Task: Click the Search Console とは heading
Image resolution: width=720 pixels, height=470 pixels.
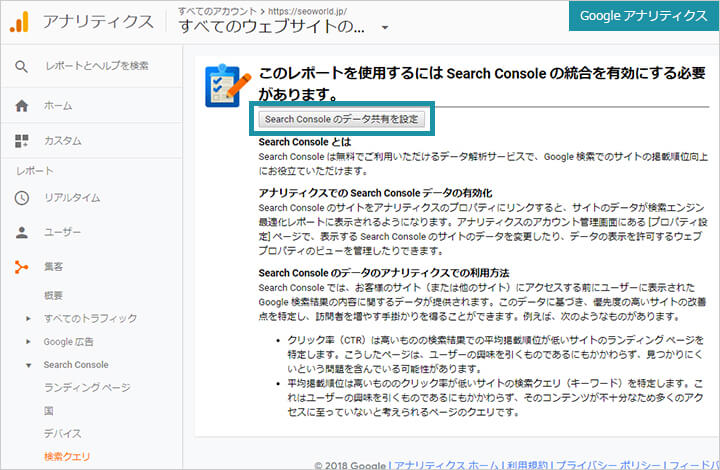Action: coord(304,142)
